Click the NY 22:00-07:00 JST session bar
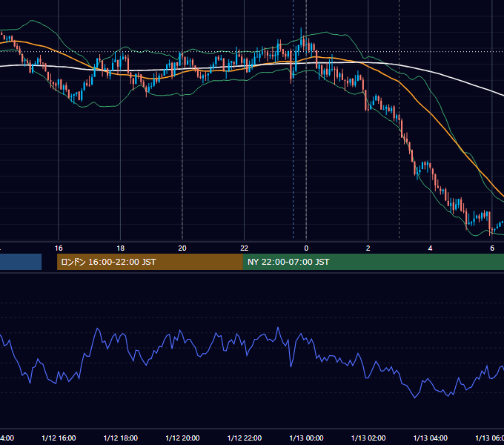 pos(373,262)
